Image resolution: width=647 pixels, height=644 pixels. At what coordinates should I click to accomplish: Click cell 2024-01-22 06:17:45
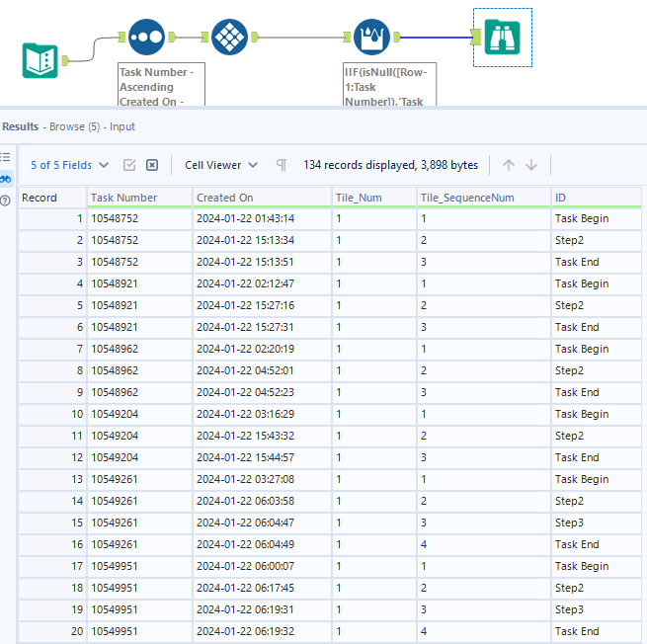(262, 588)
